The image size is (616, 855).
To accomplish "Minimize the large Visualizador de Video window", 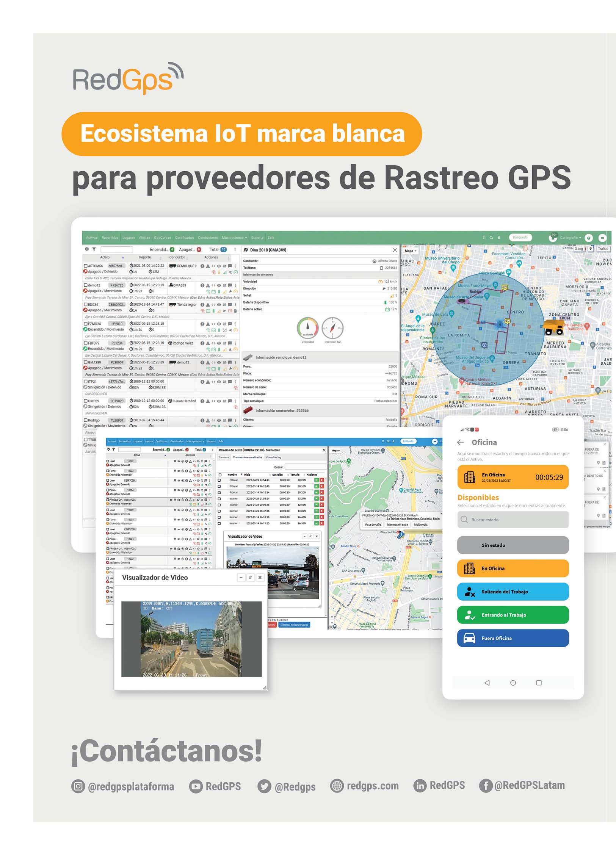I will [241, 578].
